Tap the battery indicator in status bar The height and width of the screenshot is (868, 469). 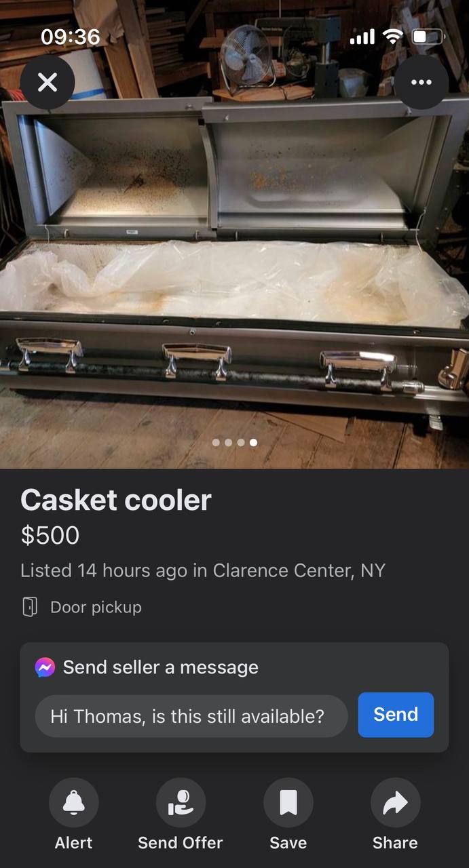point(428,37)
